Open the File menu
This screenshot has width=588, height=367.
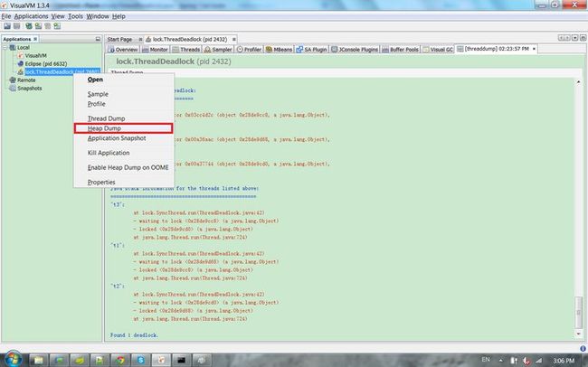(x=6, y=16)
